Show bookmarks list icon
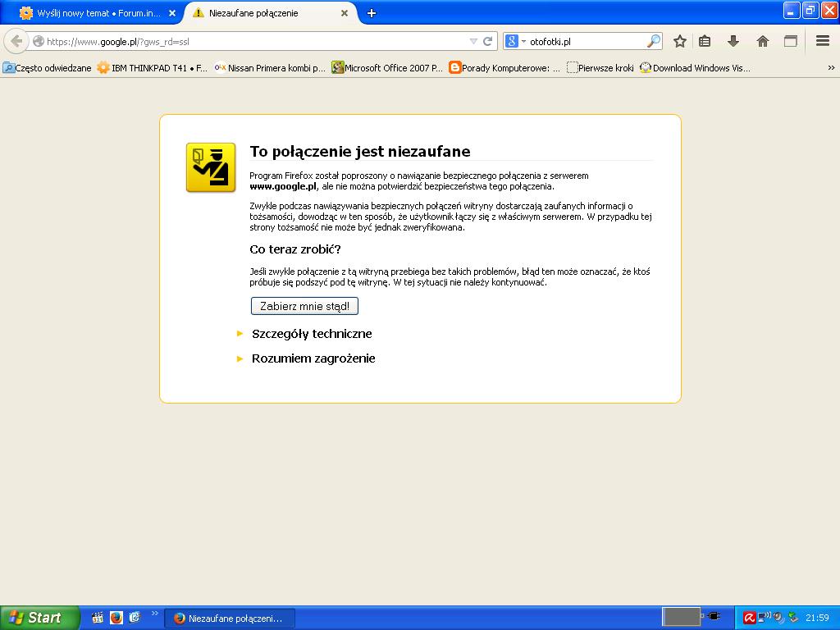Screen dimensions: 840x630 click(705, 41)
